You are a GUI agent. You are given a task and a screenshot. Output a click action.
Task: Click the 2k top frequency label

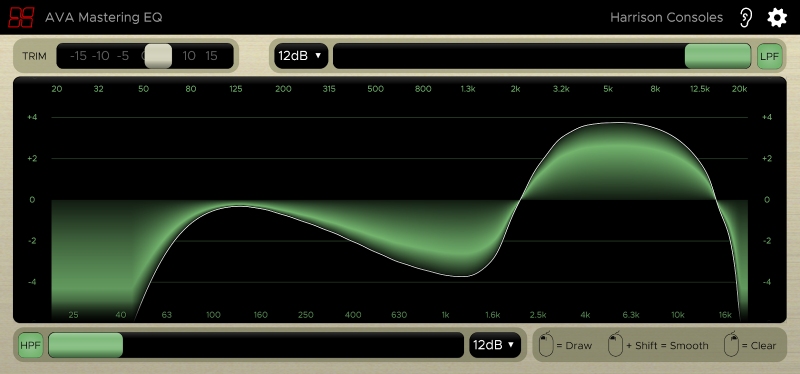(515, 89)
